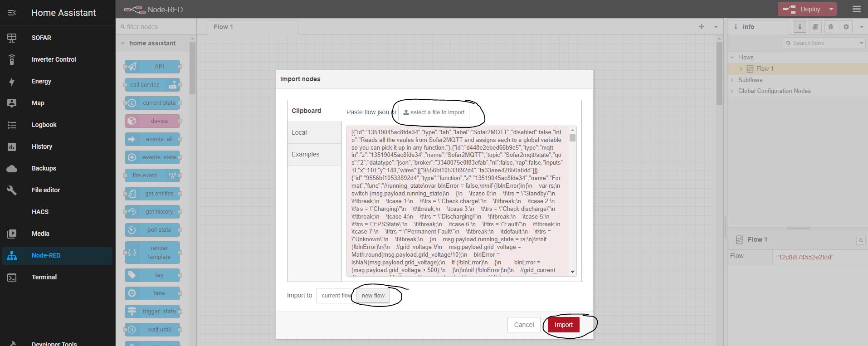Open Inverter Control panel
868x346 pixels.
point(58,59)
